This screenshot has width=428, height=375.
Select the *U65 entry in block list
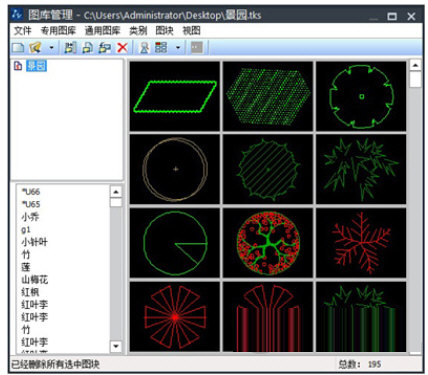point(31,204)
